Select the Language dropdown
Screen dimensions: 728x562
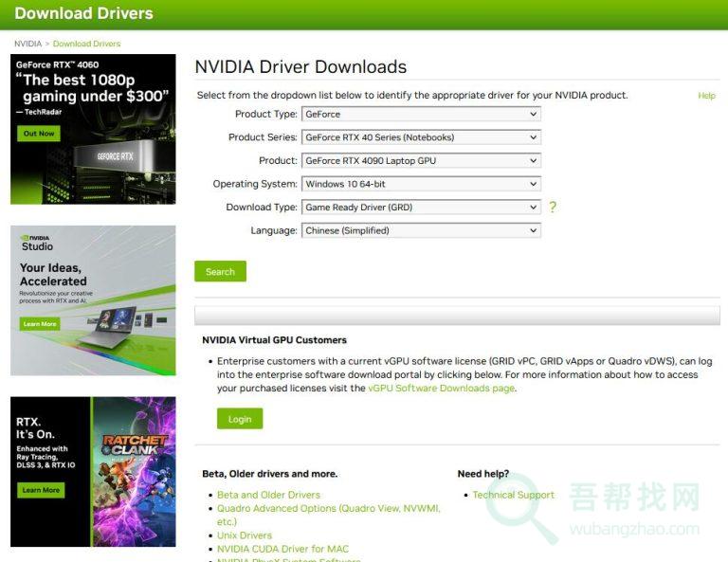(421, 230)
